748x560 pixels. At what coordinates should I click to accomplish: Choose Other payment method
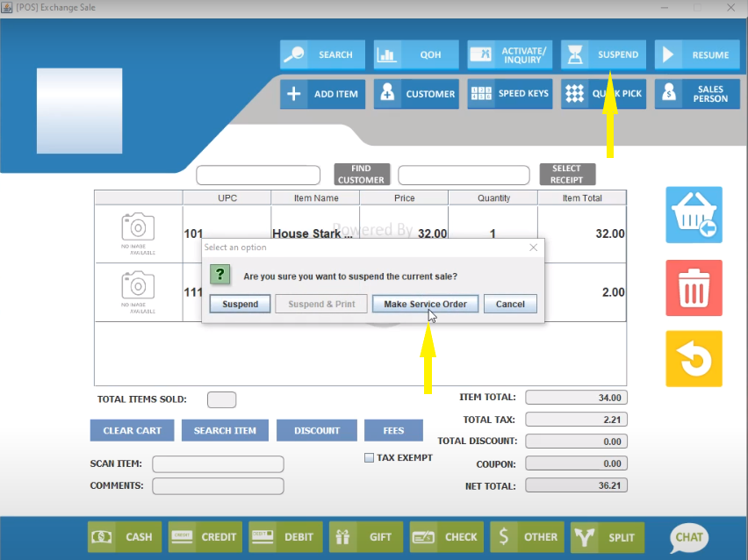pos(527,537)
